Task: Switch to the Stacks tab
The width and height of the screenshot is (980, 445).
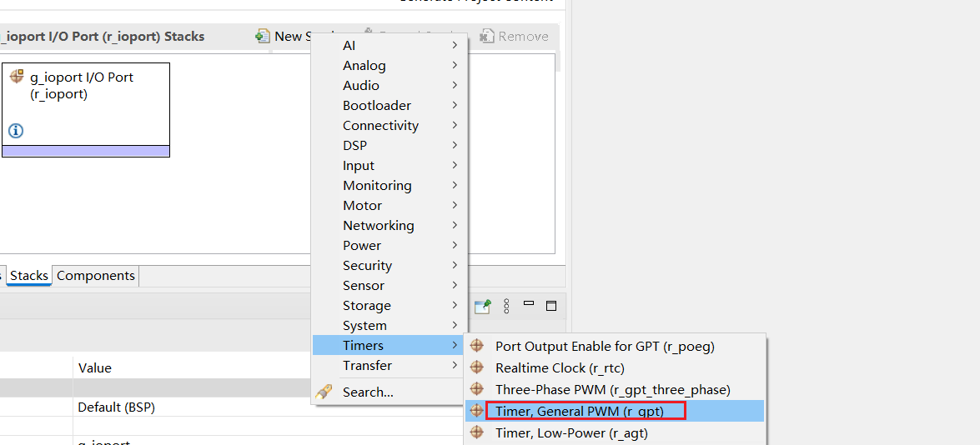Action: (28, 276)
